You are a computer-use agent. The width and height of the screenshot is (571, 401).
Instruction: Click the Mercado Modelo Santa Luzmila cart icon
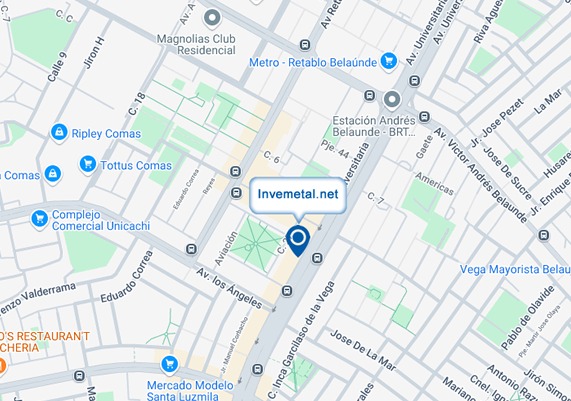click(169, 365)
